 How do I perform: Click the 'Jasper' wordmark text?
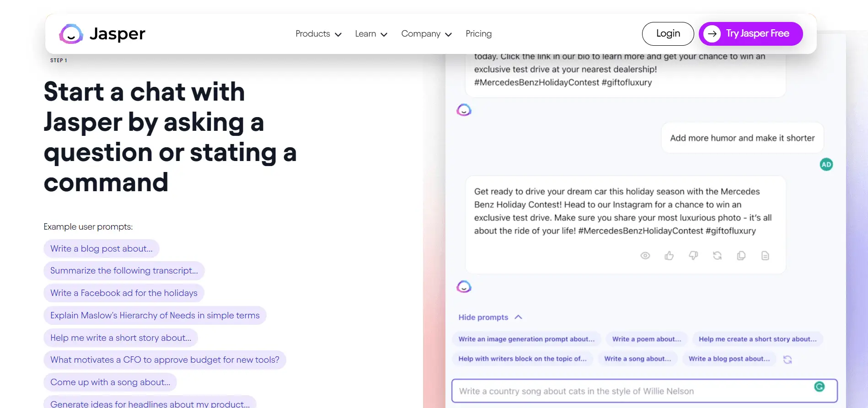(x=117, y=34)
